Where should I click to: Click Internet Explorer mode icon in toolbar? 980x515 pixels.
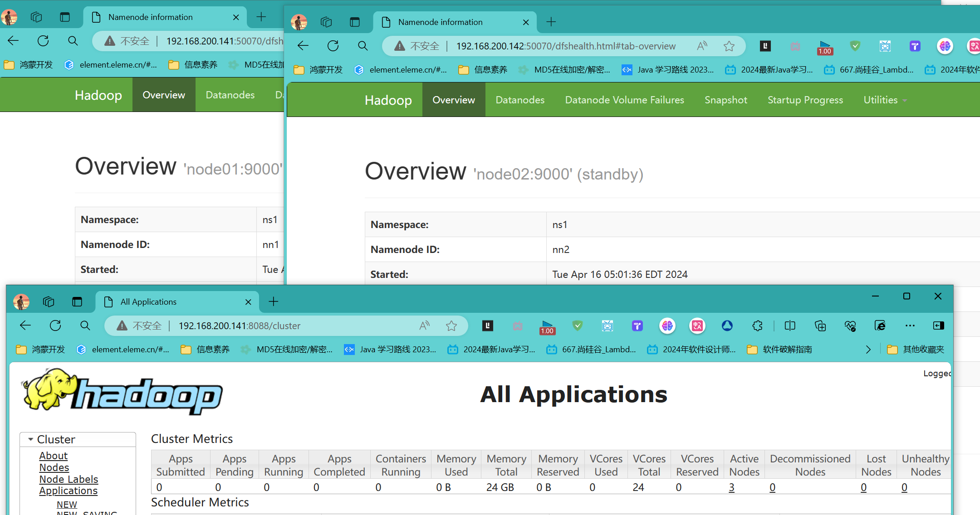point(880,326)
